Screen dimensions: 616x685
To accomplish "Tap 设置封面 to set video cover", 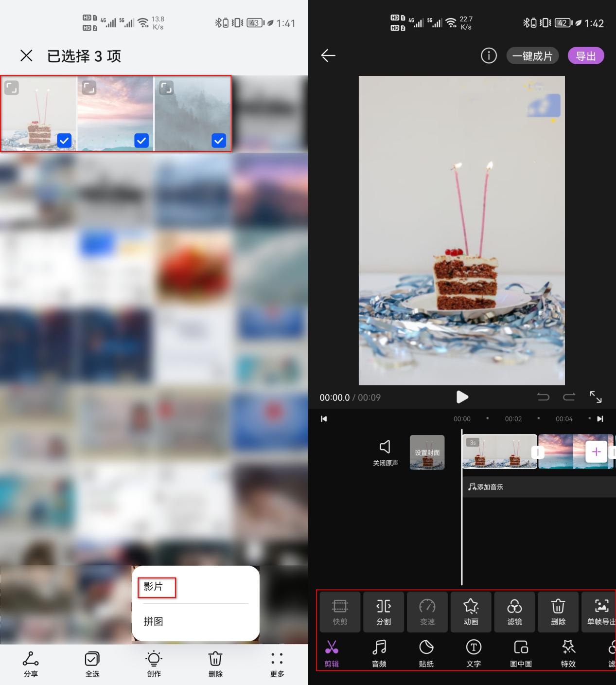I will pyautogui.click(x=426, y=452).
